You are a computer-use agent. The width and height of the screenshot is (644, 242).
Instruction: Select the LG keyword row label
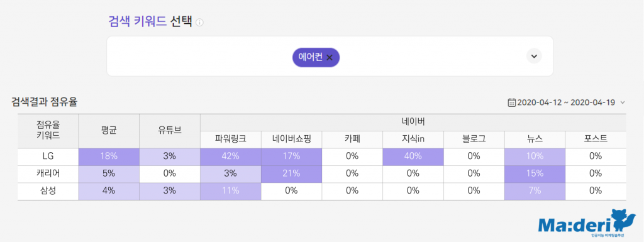pyautogui.click(x=48, y=156)
